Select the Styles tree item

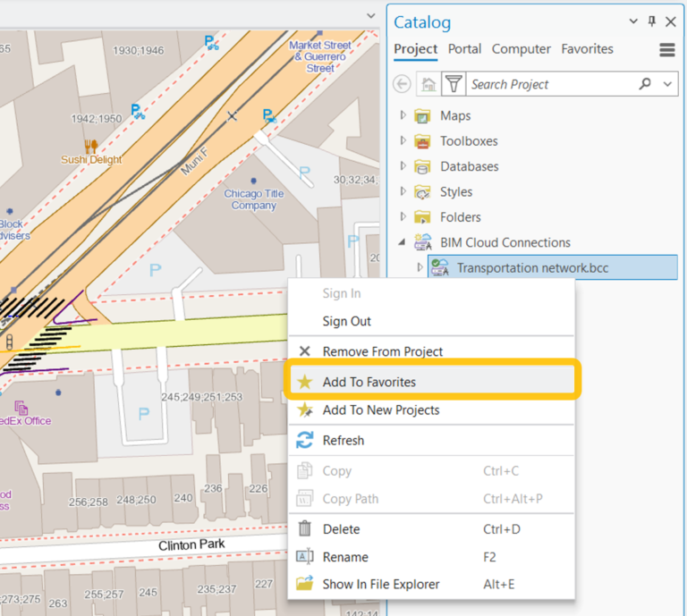[455, 191]
